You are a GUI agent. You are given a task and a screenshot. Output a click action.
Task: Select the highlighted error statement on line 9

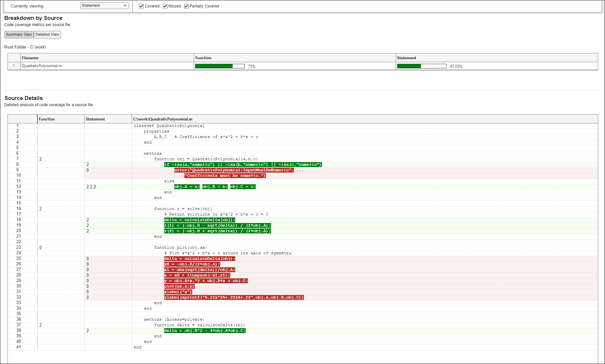[x=234, y=170]
